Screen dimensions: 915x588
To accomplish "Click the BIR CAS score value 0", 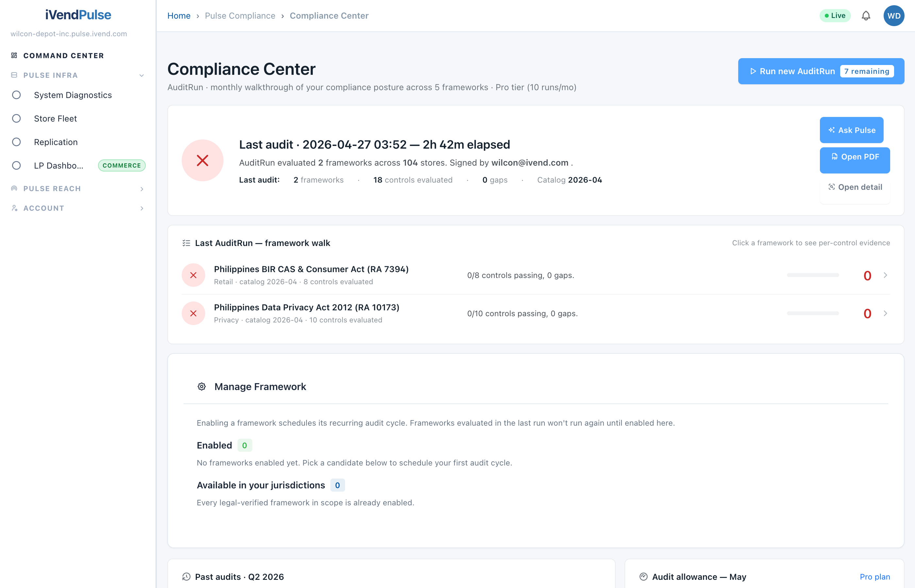I will (867, 275).
